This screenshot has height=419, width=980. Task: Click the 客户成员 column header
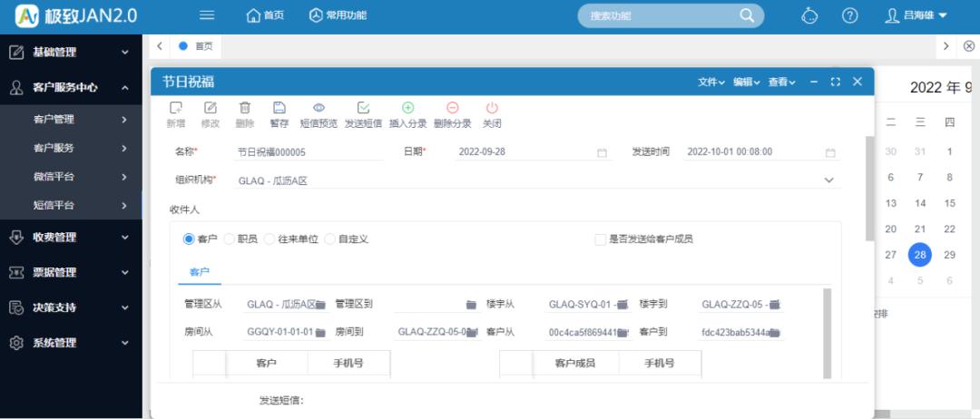point(575,363)
